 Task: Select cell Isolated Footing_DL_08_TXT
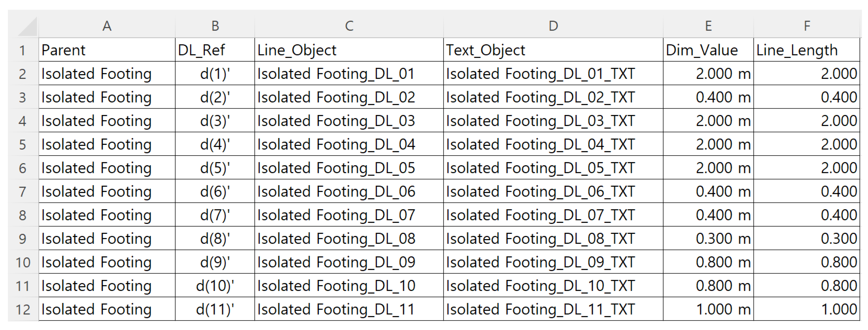553,239
